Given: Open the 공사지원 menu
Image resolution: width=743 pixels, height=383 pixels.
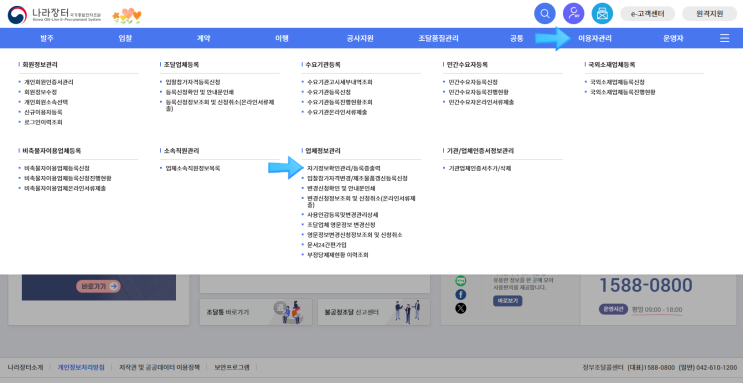Looking at the screenshot, I should point(360,38).
